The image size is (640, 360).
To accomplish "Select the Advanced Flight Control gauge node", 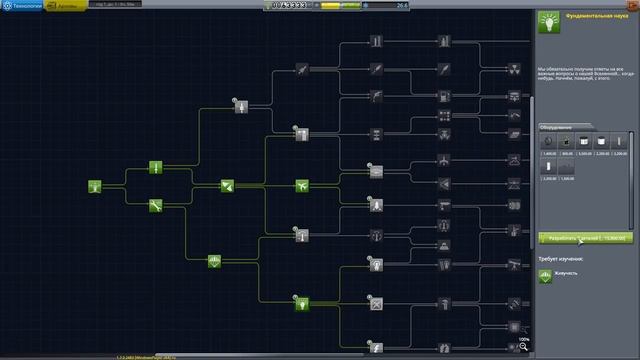I will [x=376, y=236].
